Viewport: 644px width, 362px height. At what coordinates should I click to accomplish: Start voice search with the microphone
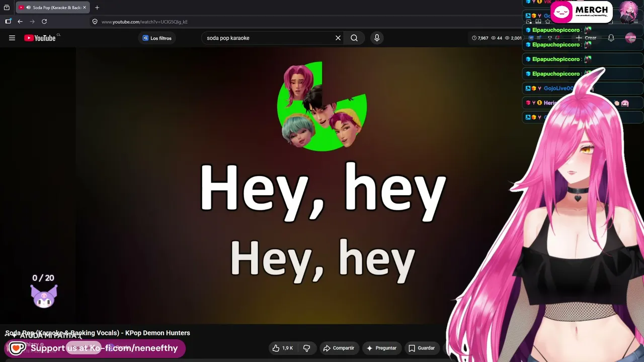click(x=377, y=38)
